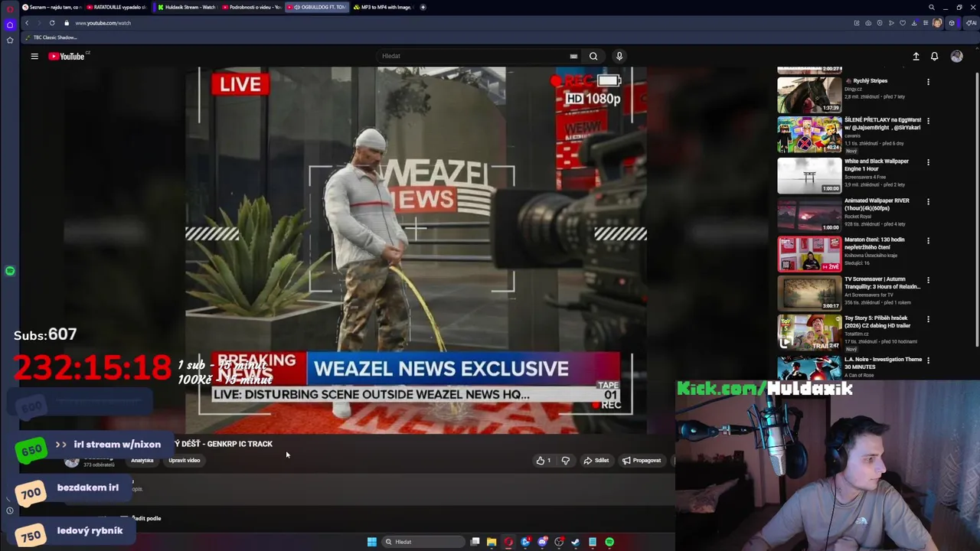
Task: Open the YouTube account avatar menu
Action: pyautogui.click(x=956, y=56)
